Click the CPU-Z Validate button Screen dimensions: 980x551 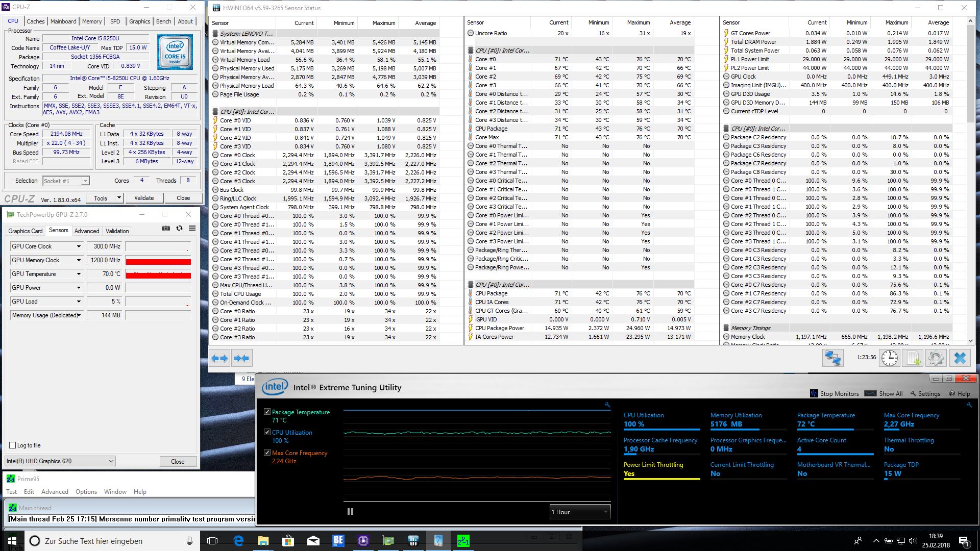tap(144, 198)
